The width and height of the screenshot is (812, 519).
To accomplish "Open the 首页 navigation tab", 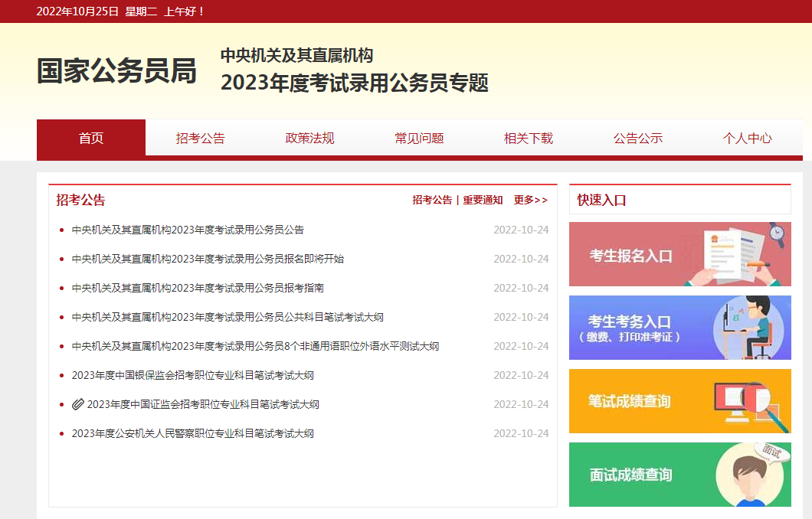I will click(91, 138).
